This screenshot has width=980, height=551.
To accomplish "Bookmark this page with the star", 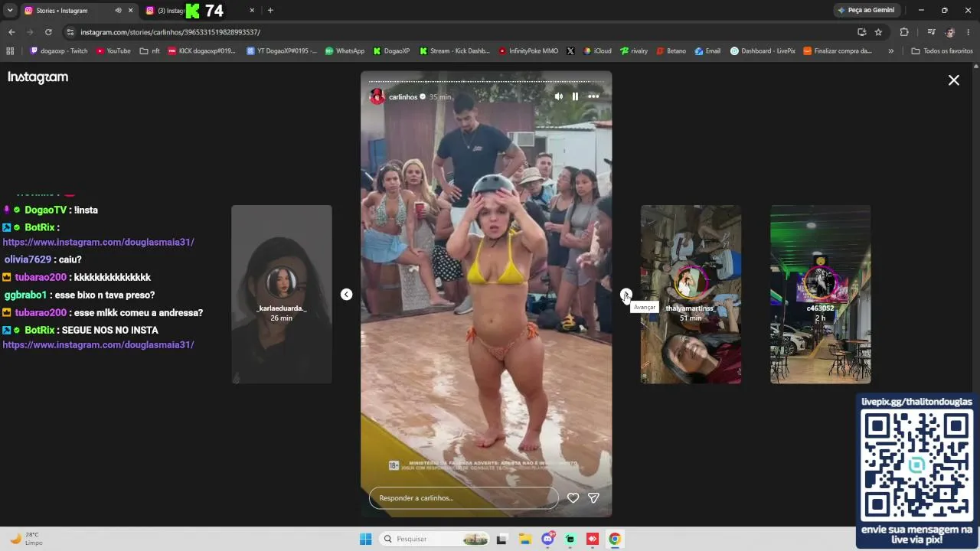I will (x=878, y=32).
